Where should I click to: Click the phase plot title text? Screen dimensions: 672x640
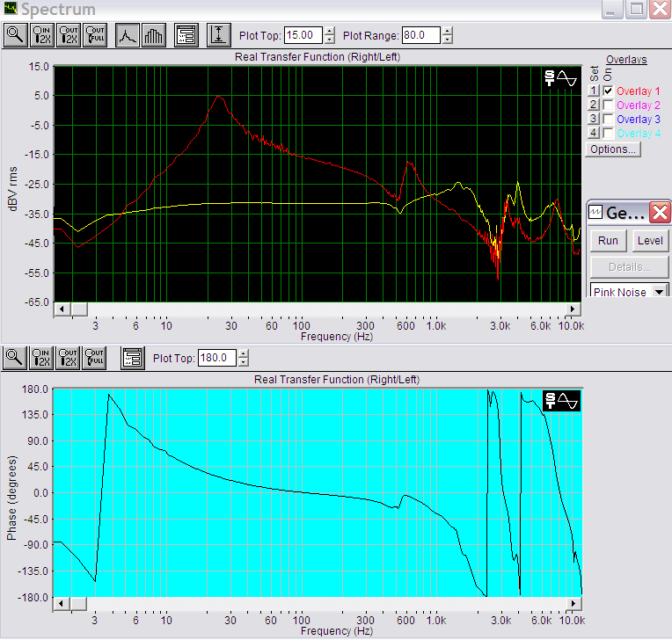click(336, 380)
